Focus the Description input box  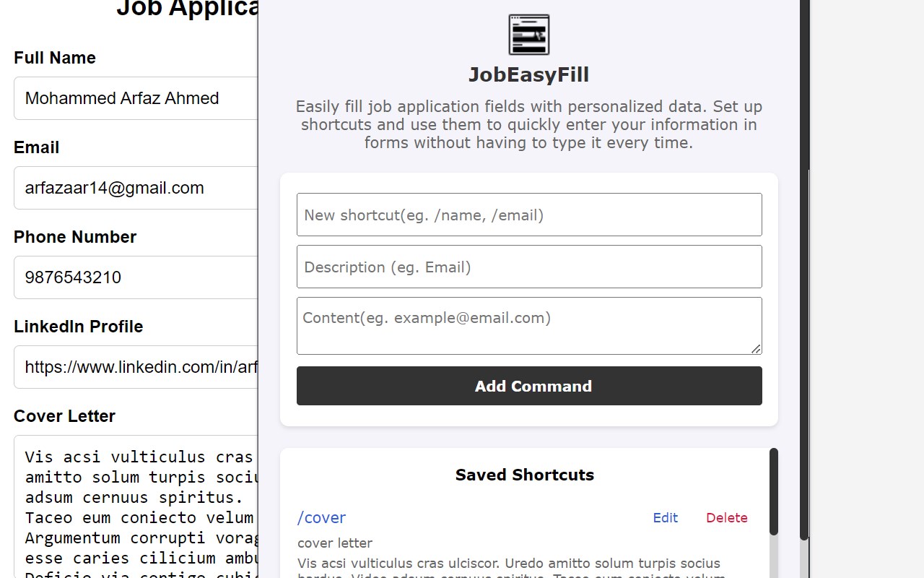coord(529,267)
